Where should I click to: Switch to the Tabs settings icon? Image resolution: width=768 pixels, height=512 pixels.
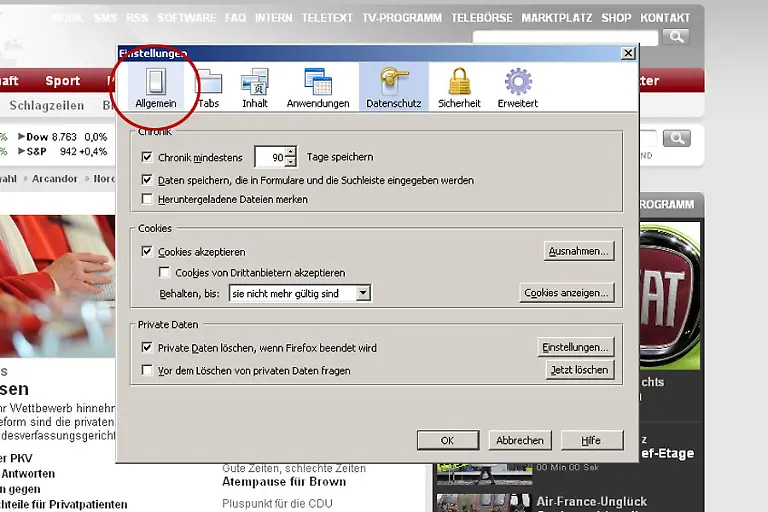pos(208,87)
